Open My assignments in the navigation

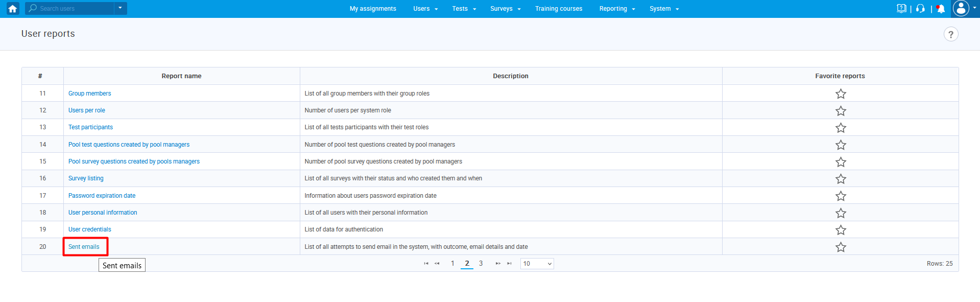[x=373, y=9]
